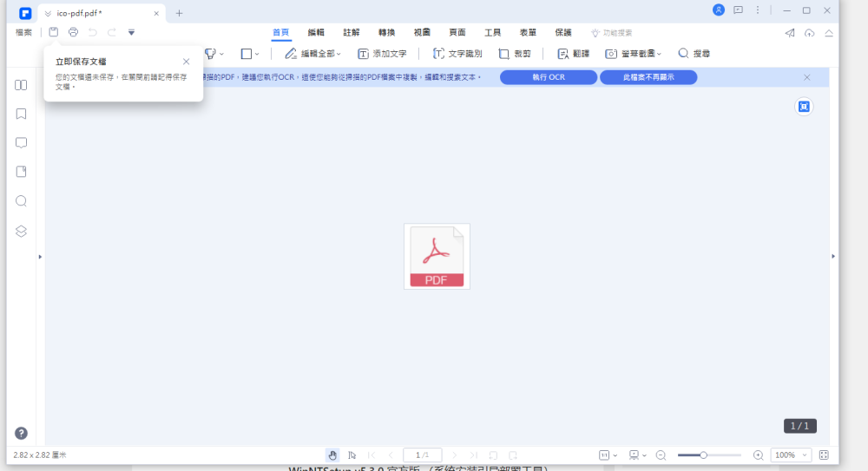Screen dimensions: 868x471
Task: Open a new tab with plus icon
Action: coord(179,13)
